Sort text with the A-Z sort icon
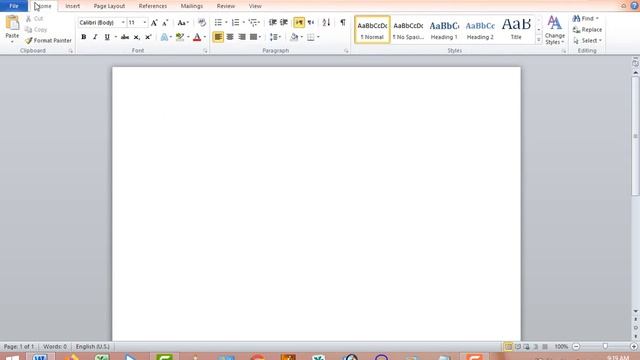Viewport: 640px width, 360px height. point(326,22)
